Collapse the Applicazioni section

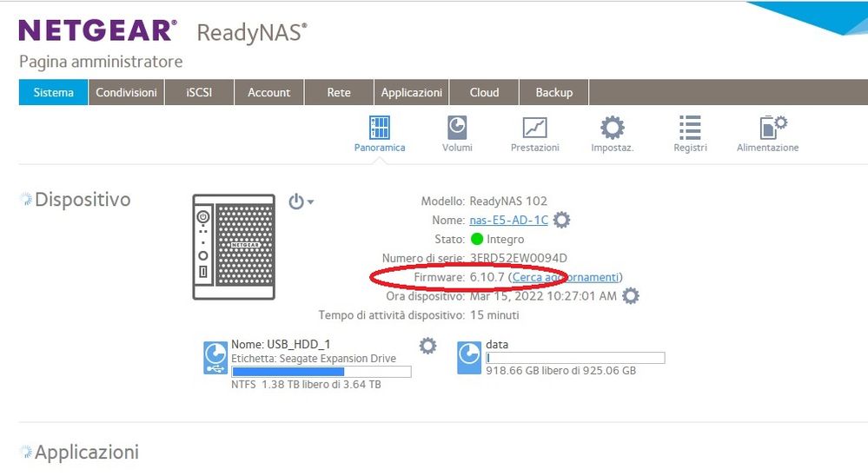(26, 452)
